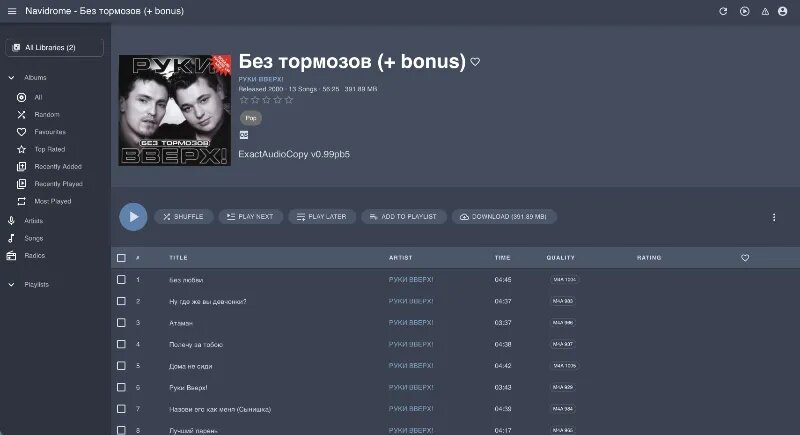Open the activity play-circle icon in header

745,11
